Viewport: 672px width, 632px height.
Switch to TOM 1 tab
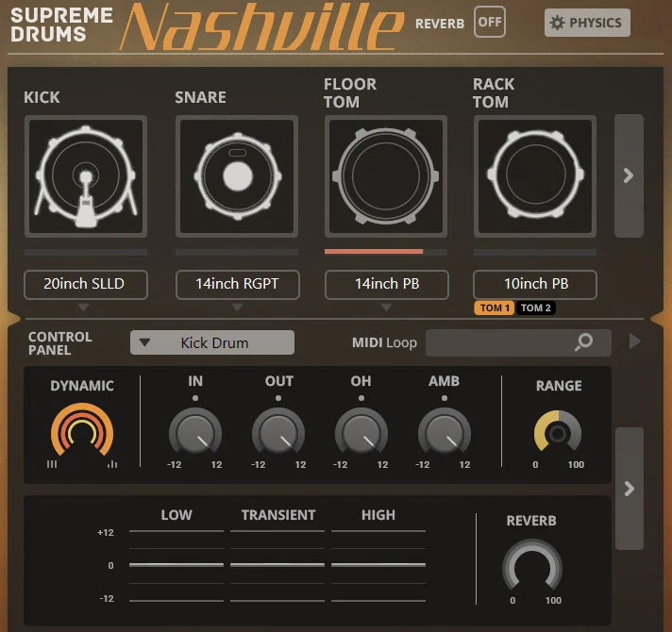click(495, 308)
